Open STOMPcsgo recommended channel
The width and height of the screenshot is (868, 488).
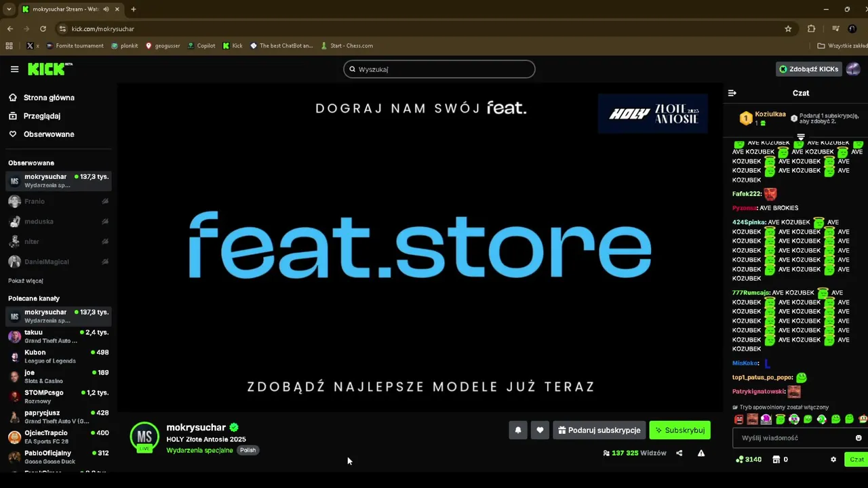click(x=58, y=396)
